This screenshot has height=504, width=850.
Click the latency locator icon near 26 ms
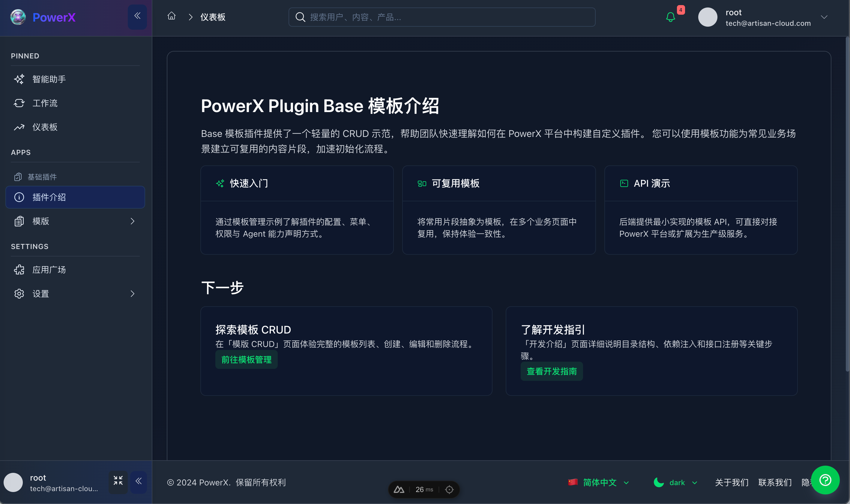(449, 489)
